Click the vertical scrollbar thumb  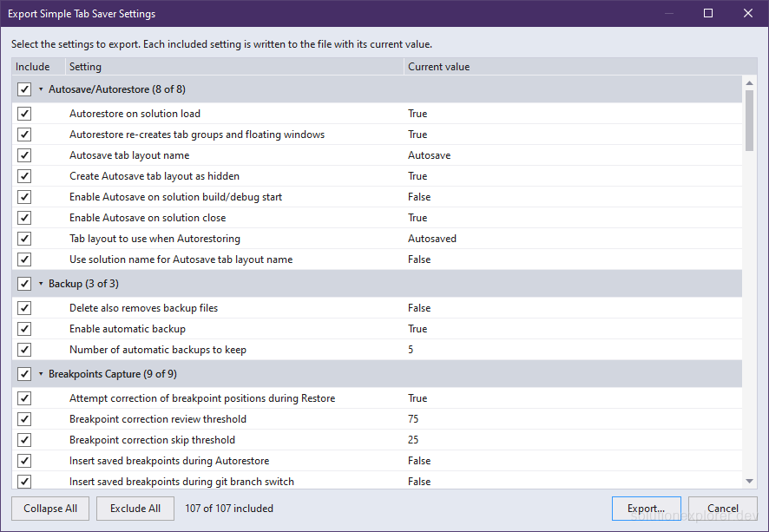[749, 121]
